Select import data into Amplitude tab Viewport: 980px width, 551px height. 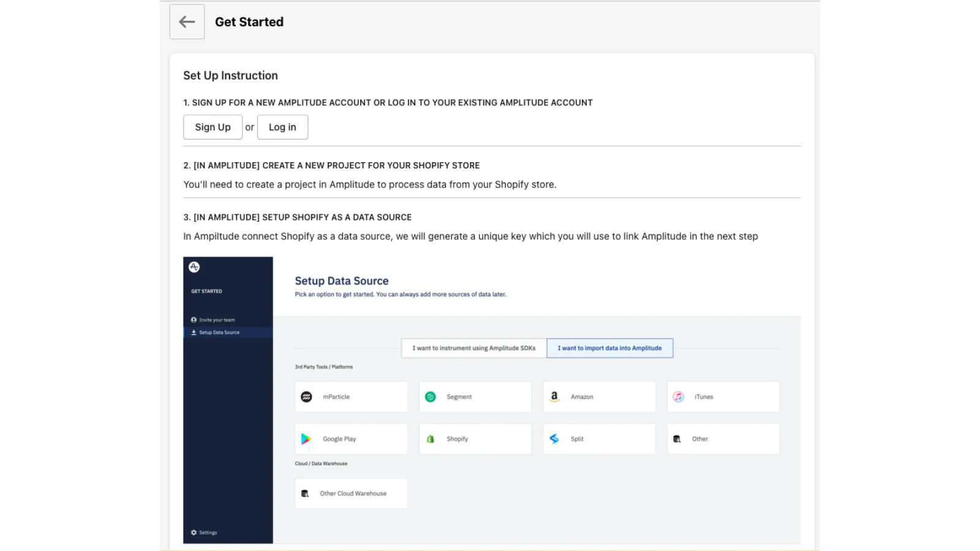[610, 348]
